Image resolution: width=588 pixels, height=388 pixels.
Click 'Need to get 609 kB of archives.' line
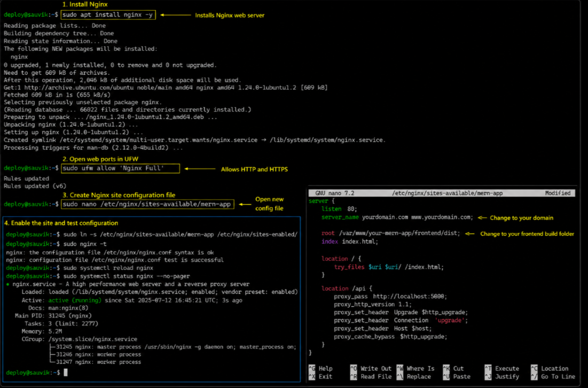pyautogui.click(x=57, y=73)
